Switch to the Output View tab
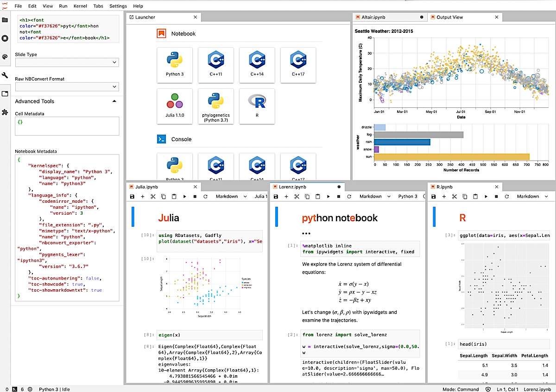Screen dimensions: 556x392 point(465,17)
